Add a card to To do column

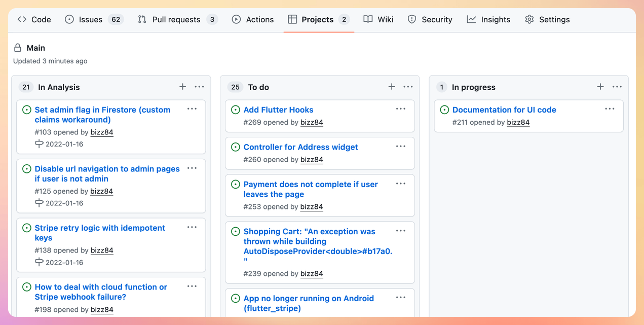click(x=392, y=87)
